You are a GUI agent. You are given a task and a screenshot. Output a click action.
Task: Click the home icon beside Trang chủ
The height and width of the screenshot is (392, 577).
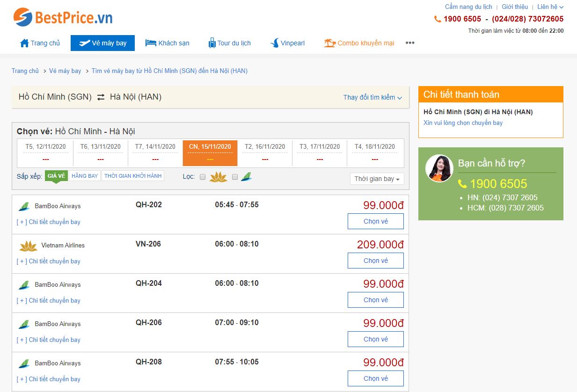[24, 43]
